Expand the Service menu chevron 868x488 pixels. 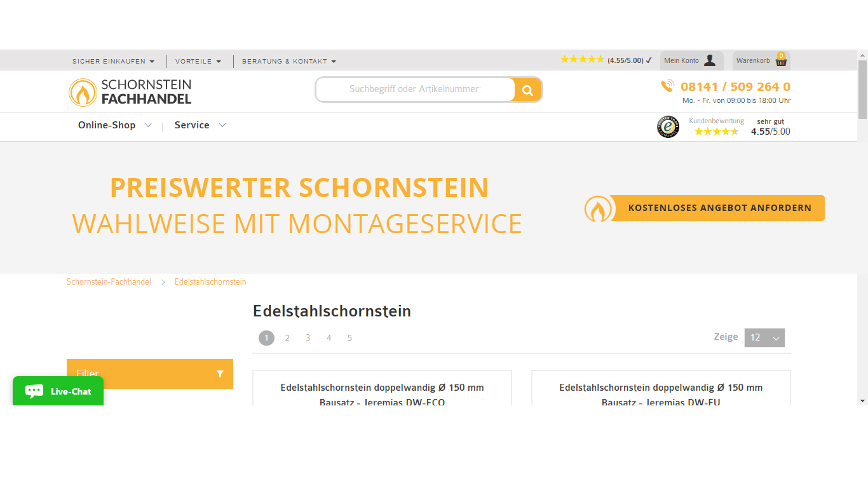click(222, 125)
